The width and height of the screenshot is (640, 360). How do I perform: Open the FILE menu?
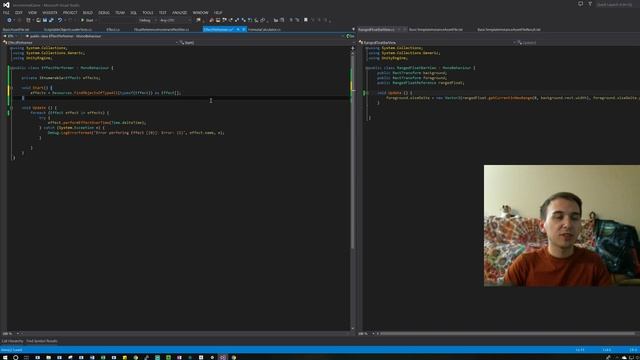tap(6, 13)
